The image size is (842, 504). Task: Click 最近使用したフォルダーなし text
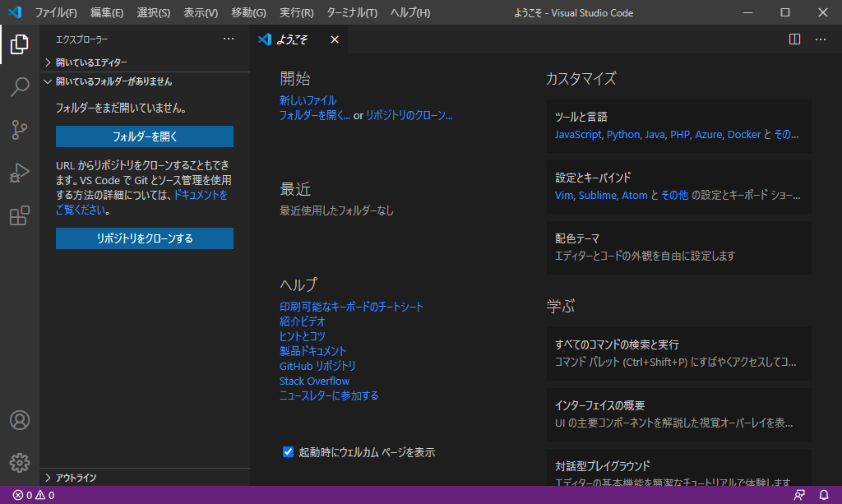click(336, 211)
